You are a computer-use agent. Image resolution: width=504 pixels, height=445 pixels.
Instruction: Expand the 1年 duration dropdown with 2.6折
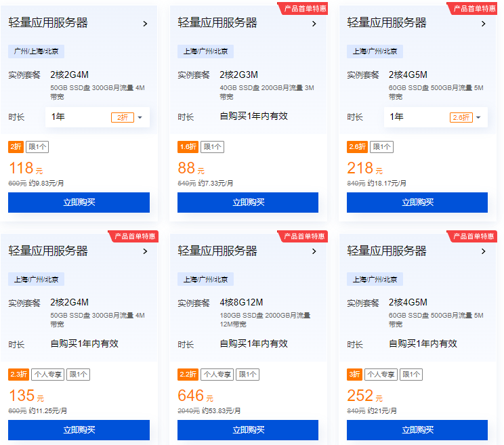(436, 117)
